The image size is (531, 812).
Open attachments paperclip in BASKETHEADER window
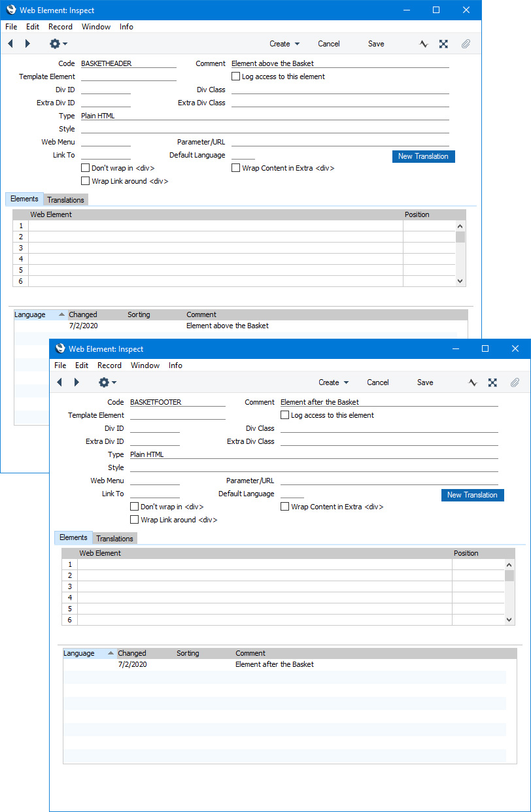466,44
